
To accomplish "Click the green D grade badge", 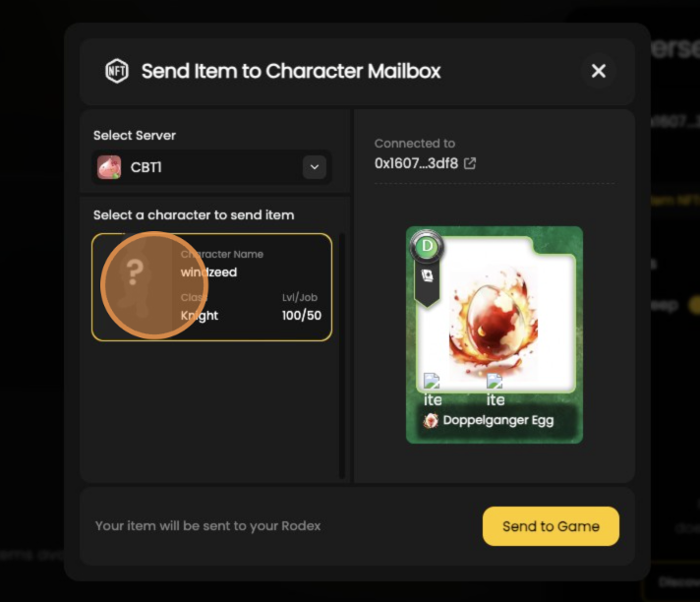I will coord(427,246).
